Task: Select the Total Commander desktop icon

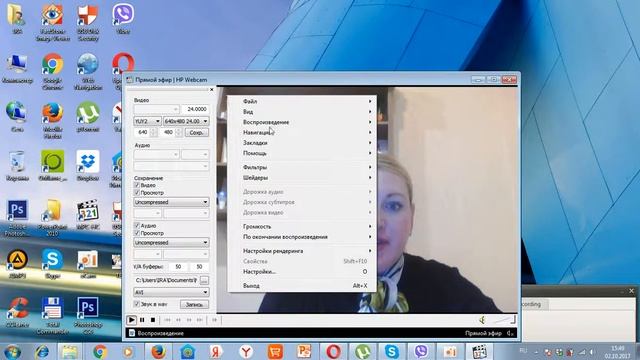Action: coord(52,316)
